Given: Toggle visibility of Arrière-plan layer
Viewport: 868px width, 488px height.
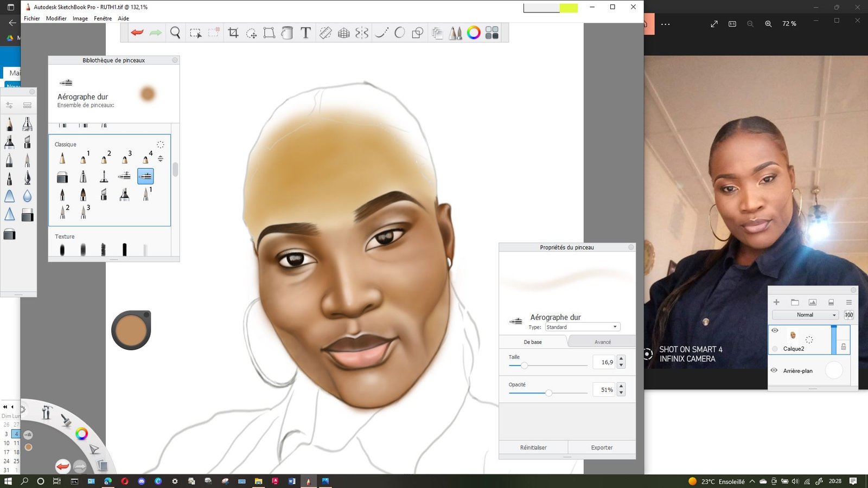Looking at the screenshot, I should point(774,370).
